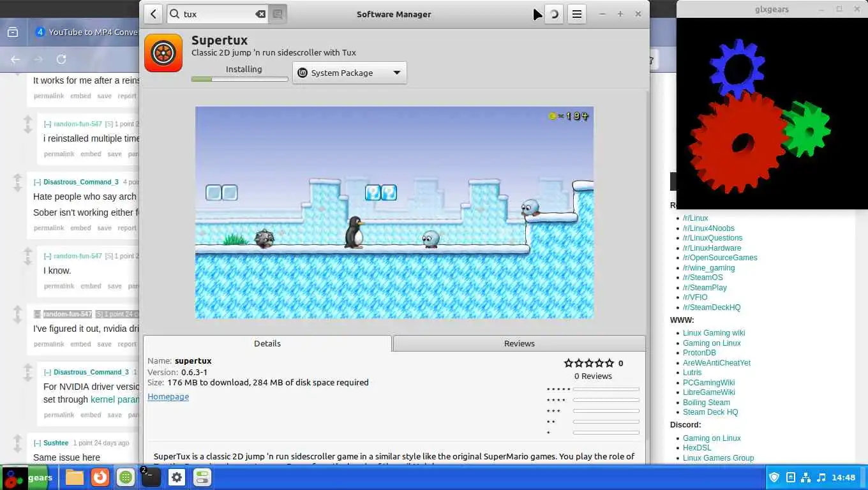Open the PCGamingWiki sidebar link
This screenshot has width=868, height=490.
tap(709, 383)
